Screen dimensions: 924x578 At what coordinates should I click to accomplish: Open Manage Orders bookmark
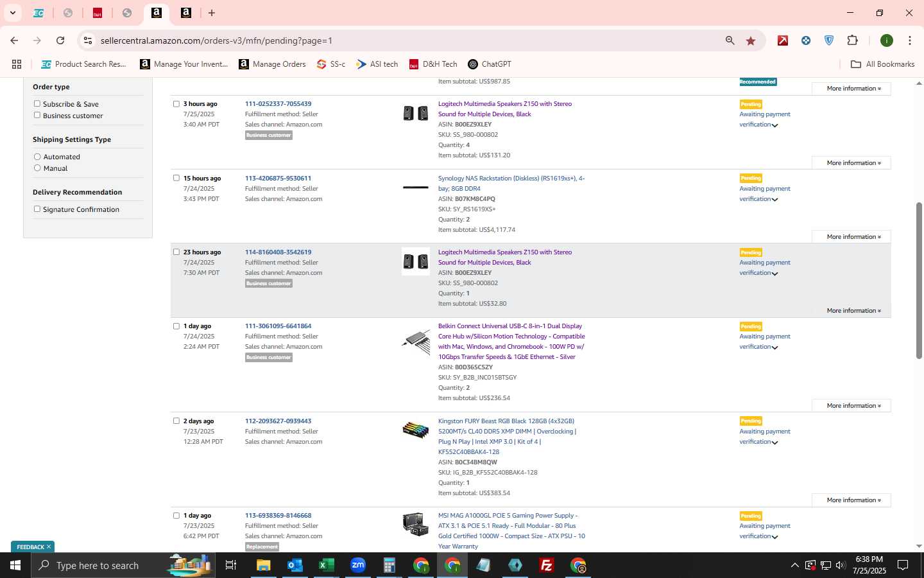click(x=273, y=64)
